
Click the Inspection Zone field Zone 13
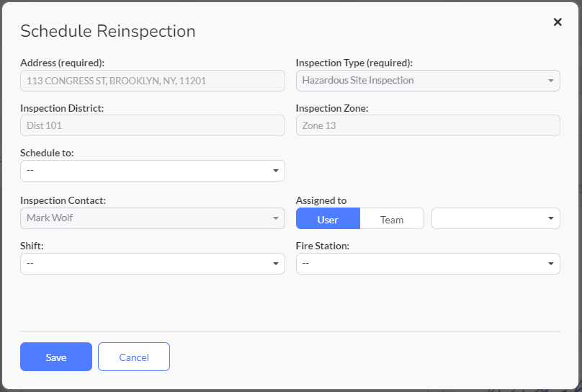click(x=428, y=125)
